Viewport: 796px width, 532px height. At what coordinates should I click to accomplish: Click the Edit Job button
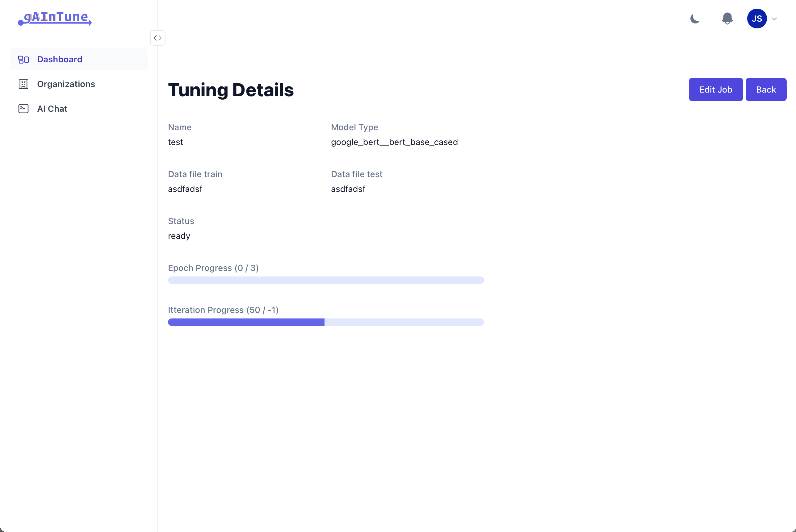[716, 89]
